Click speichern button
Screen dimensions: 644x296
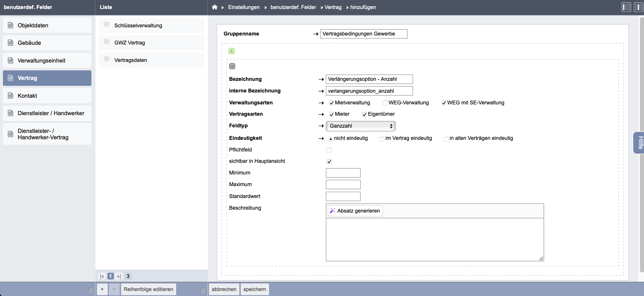click(x=255, y=289)
